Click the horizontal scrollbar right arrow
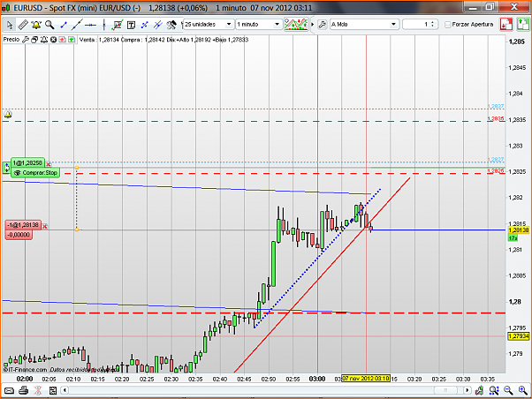Screen dimensions: 532x399 coord(467,390)
